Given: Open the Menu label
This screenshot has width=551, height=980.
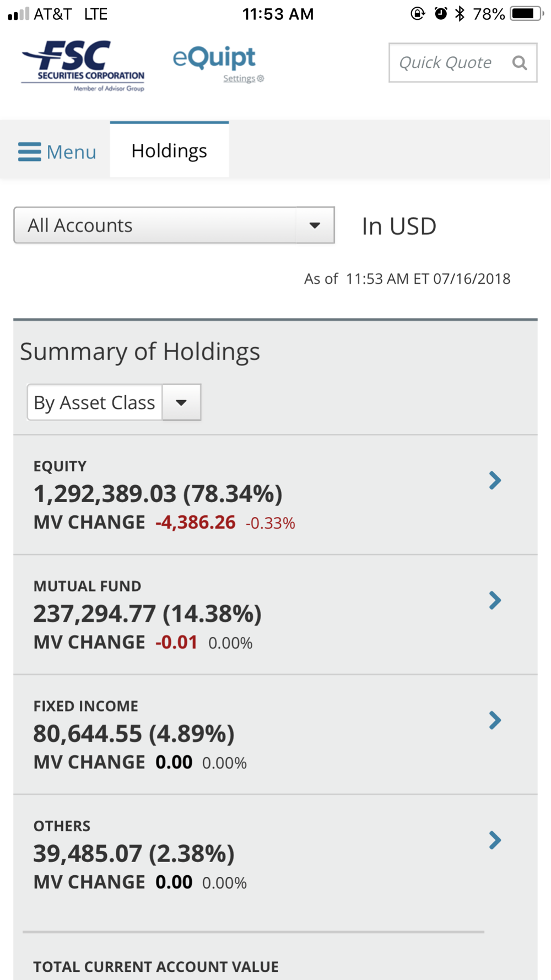Looking at the screenshot, I should tap(72, 152).
